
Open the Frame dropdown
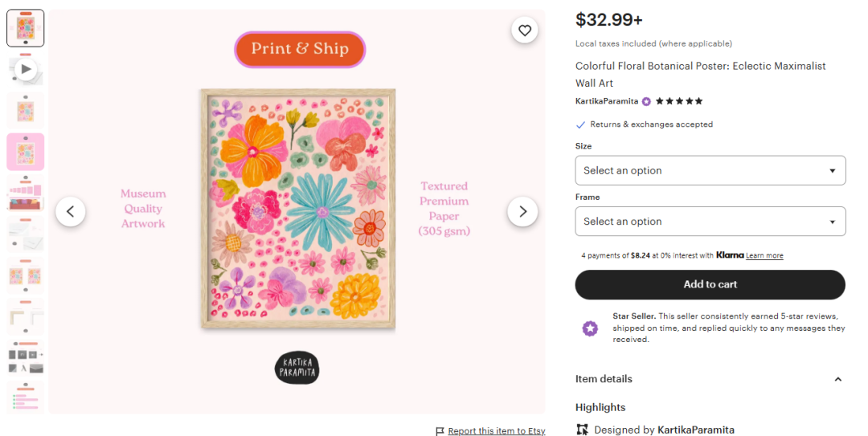tap(710, 221)
